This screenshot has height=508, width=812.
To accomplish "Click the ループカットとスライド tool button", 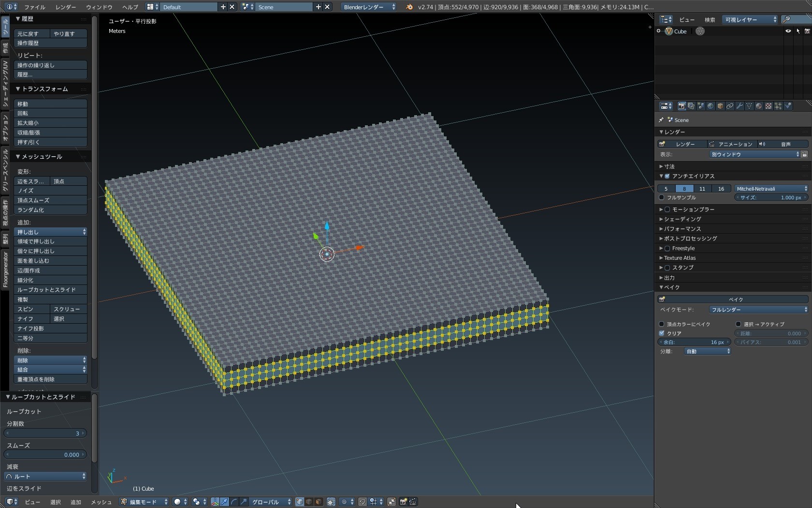I will click(x=50, y=290).
